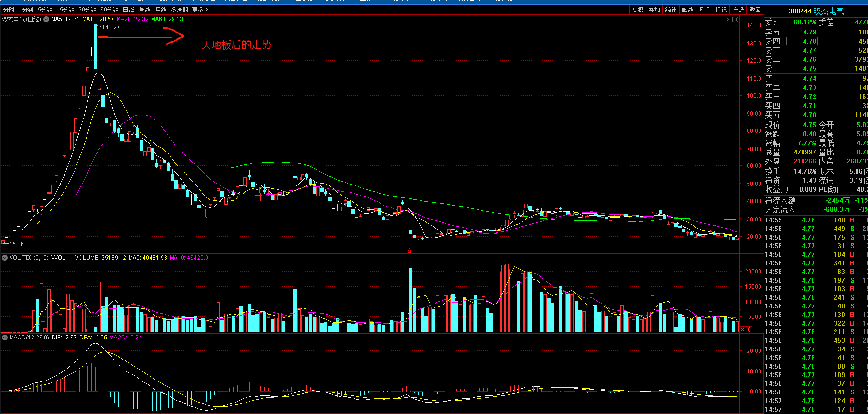Click the 现价 current price 4.75

[810, 125]
